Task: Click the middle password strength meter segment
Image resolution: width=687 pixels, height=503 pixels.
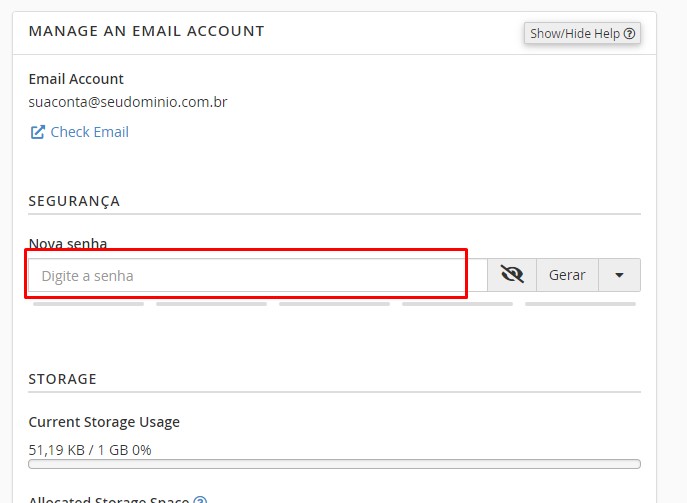Action: click(x=334, y=303)
